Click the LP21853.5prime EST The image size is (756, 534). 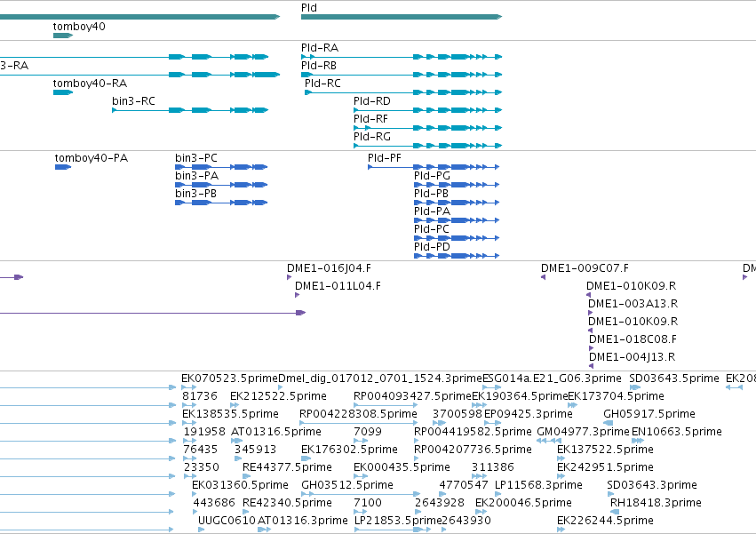coord(393,530)
